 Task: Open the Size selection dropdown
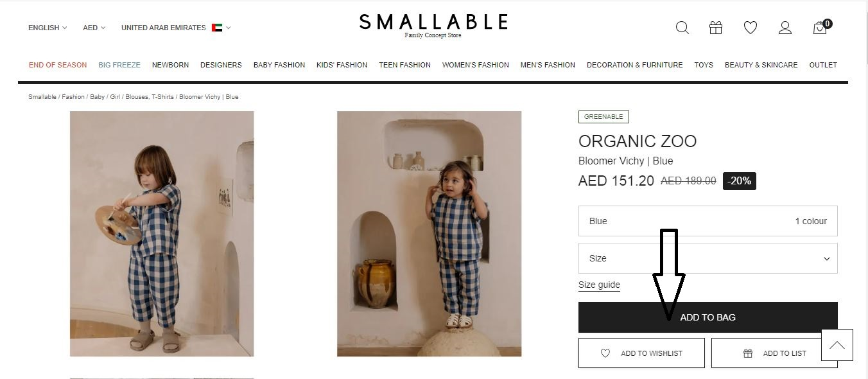pos(707,258)
